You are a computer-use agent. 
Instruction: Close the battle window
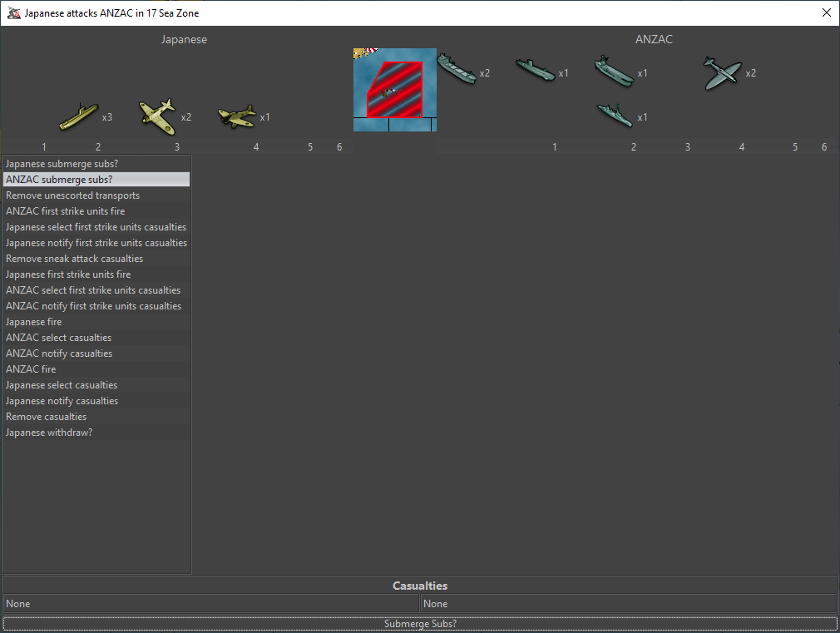[827, 12]
